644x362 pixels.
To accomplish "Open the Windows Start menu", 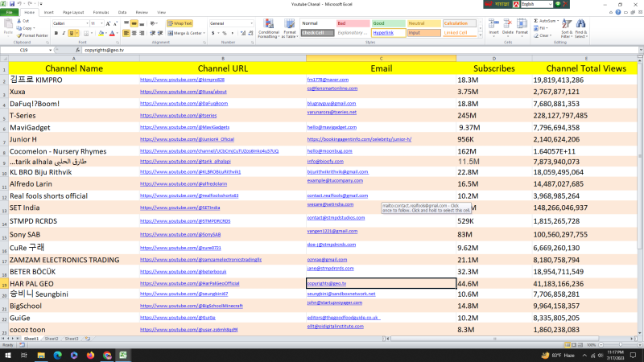I will (x=8, y=356).
